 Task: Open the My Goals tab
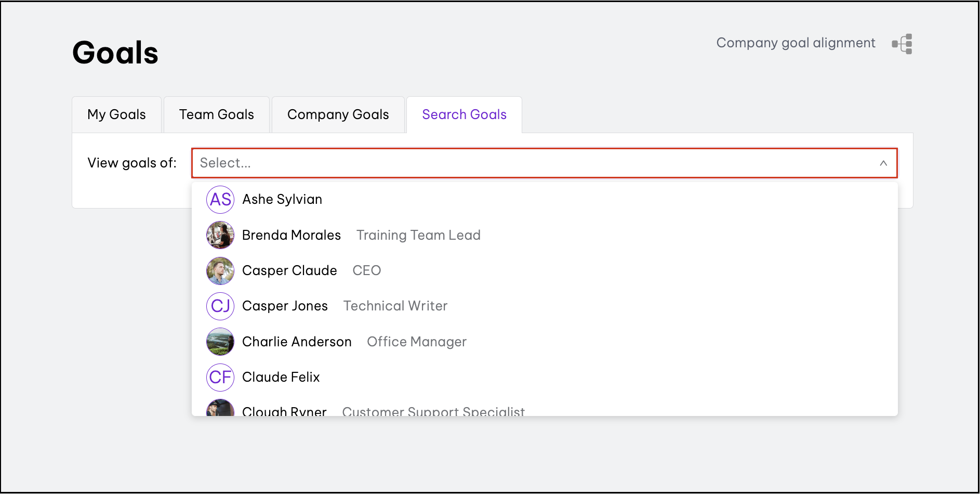[x=117, y=115]
